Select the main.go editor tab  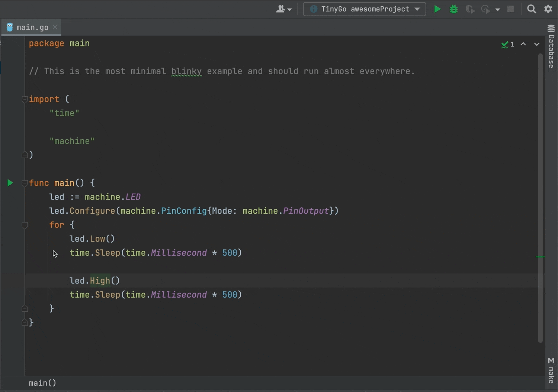point(32,27)
